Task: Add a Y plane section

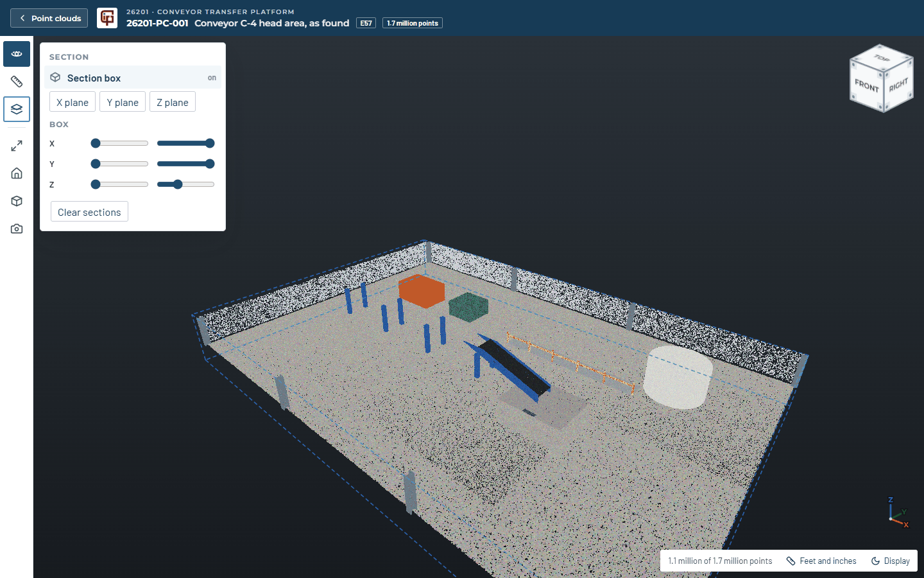Action: point(123,102)
